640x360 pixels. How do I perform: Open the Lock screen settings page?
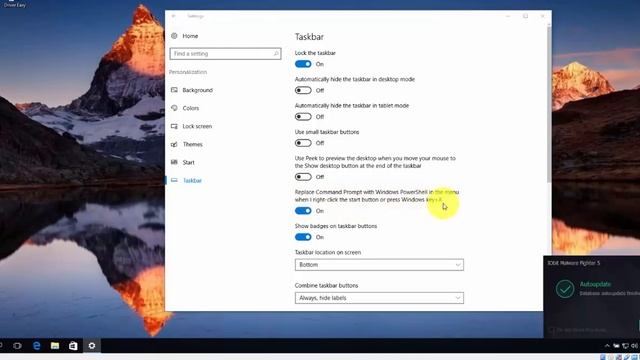(x=197, y=126)
